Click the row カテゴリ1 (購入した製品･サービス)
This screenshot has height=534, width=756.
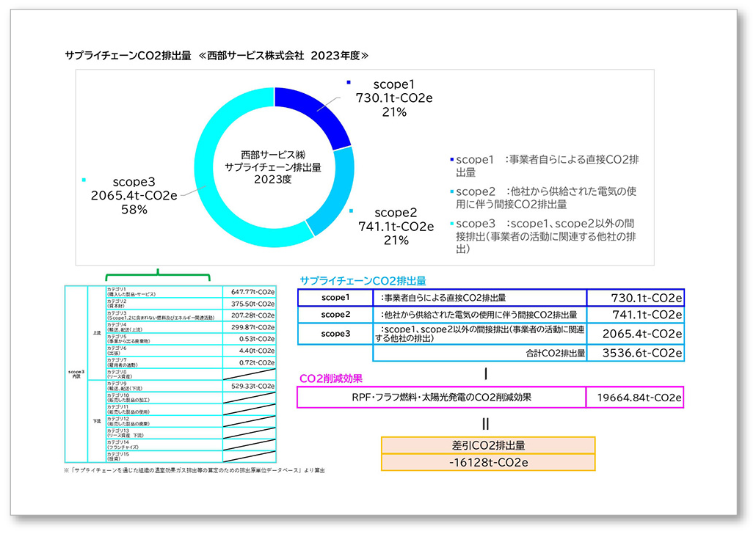pyautogui.click(x=164, y=292)
